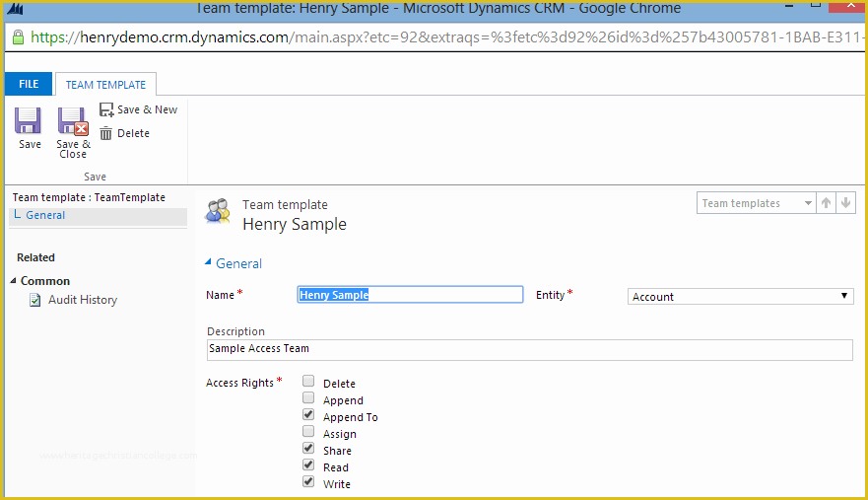Collapse the General section triangle
The width and height of the screenshot is (868, 500).
pyautogui.click(x=208, y=262)
